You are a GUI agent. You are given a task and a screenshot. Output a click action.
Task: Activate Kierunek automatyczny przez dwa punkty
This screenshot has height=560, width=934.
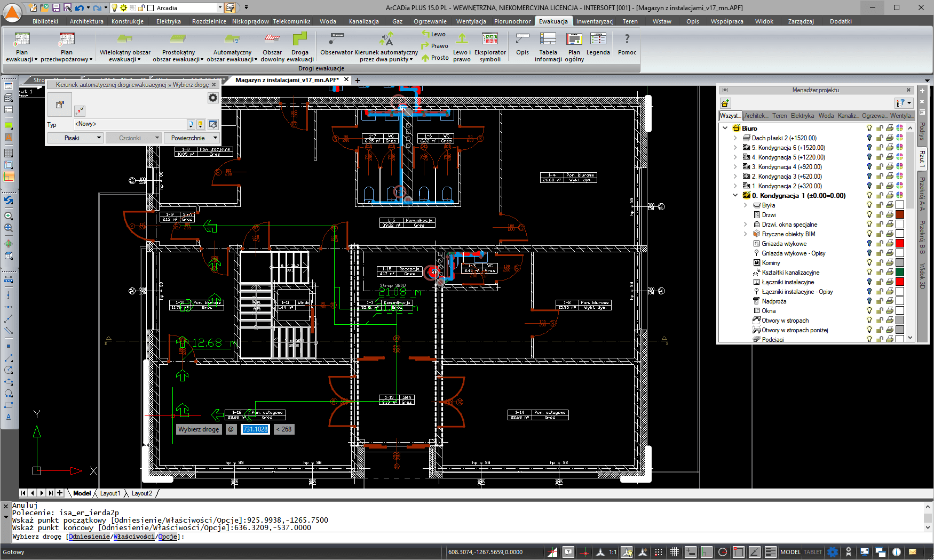pos(386,47)
